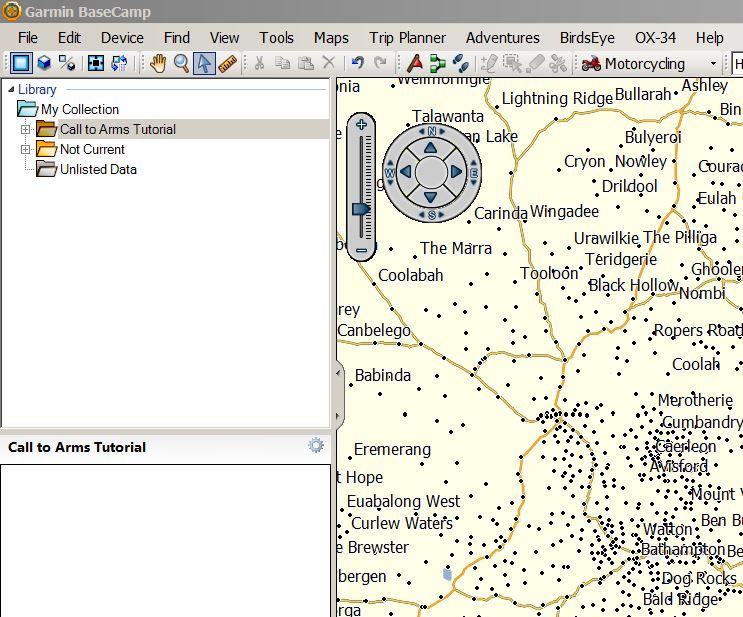The width and height of the screenshot is (743, 617).
Task: Click the New Route tool icon
Action: [437, 63]
